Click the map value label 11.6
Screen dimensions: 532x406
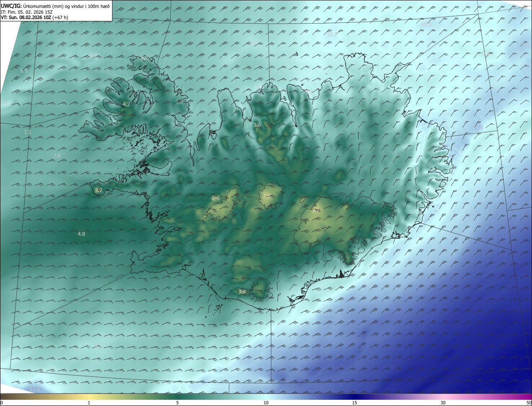[34, 389]
